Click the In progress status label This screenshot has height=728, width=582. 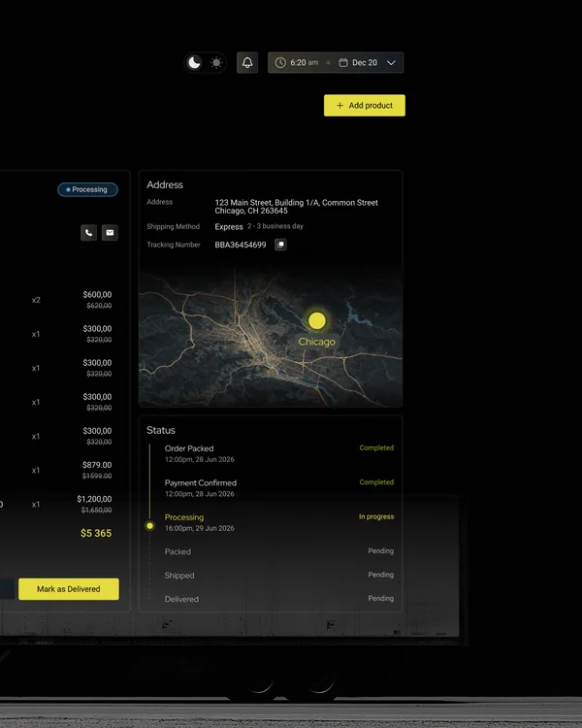(x=376, y=516)
